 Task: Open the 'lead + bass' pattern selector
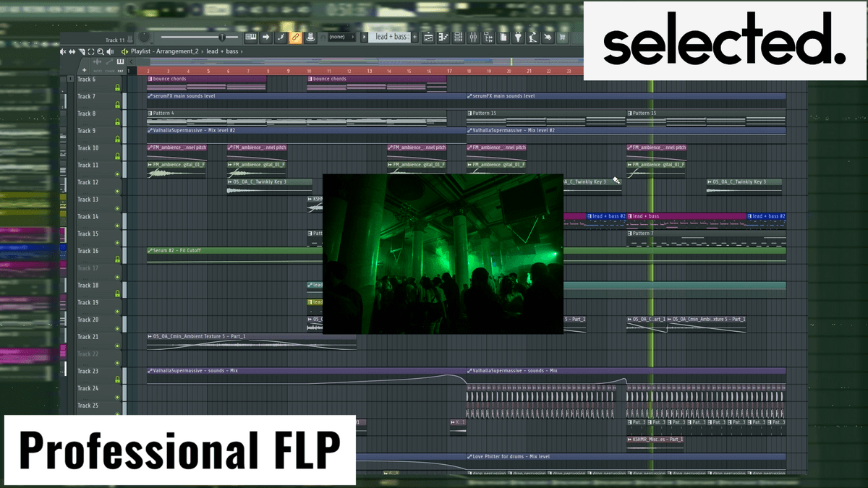[391, 37]
